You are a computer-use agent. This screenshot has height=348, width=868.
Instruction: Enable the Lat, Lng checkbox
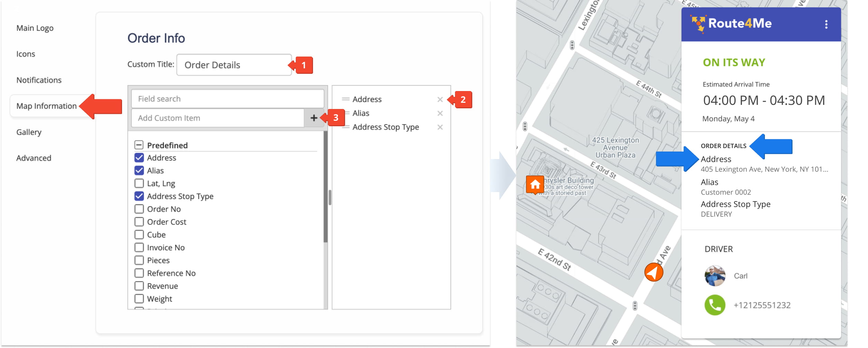tap(139, 183)
